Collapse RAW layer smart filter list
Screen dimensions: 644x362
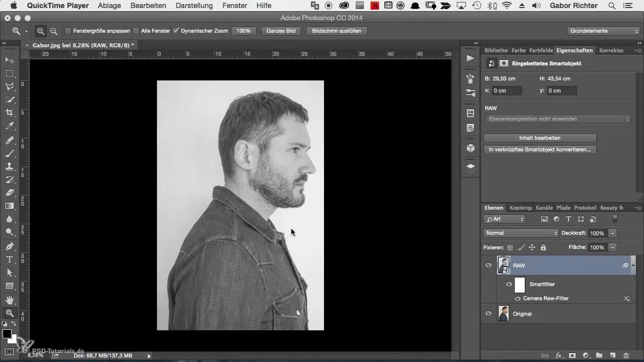click(x=633, y=265)
